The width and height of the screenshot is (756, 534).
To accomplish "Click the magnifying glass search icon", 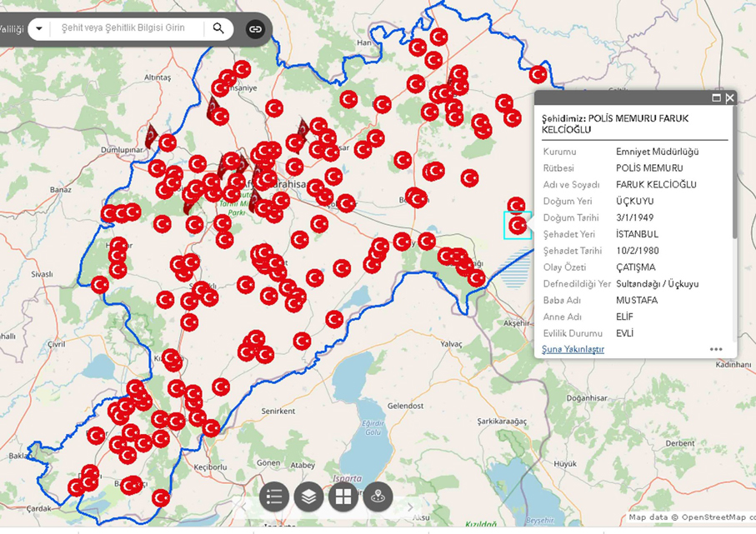I will 218,28.
